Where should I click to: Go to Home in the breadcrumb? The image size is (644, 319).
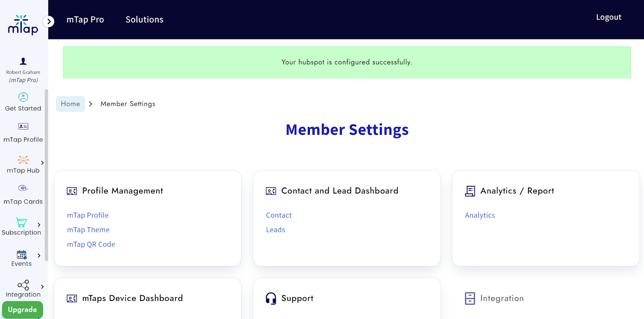point(70,104)
